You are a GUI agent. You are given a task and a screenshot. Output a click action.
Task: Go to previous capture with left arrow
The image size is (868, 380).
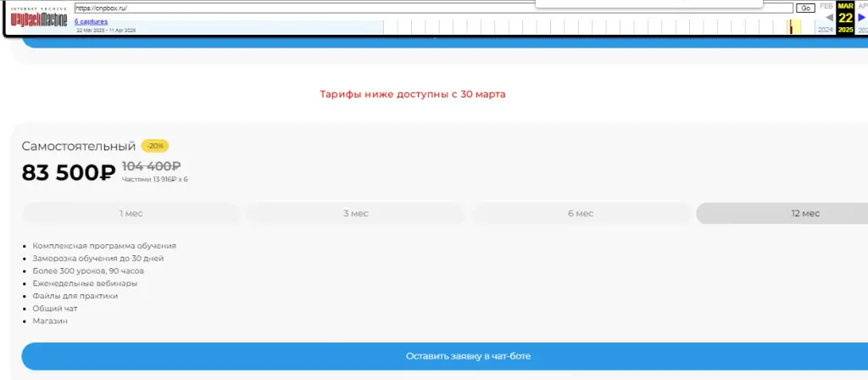(x=829, y=17)
